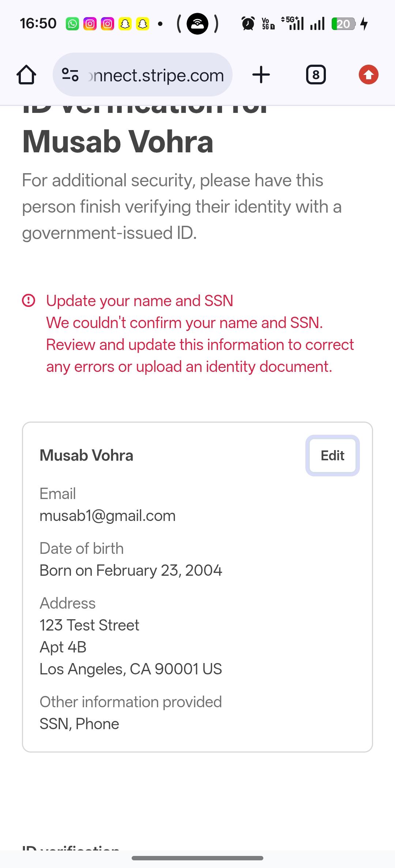Screen dimensions: 395x868
Task: Tap the red error alert icon
Action: (29, 301)
